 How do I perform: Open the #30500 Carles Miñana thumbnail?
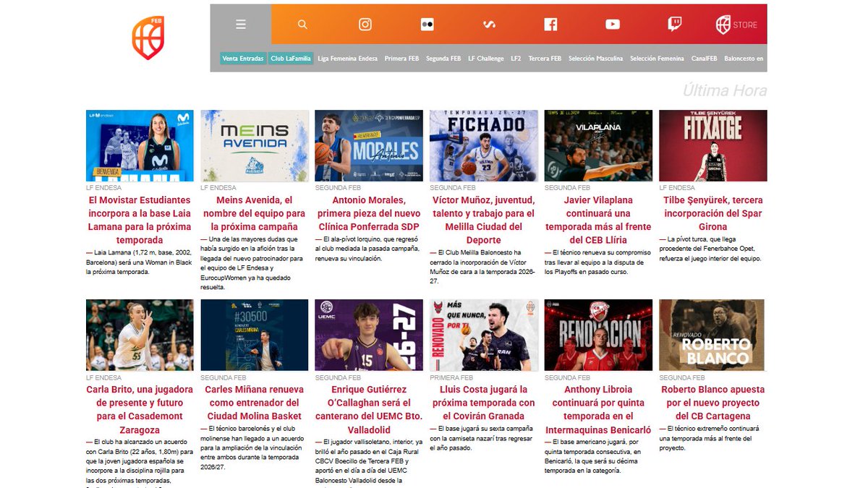(255, 335)
